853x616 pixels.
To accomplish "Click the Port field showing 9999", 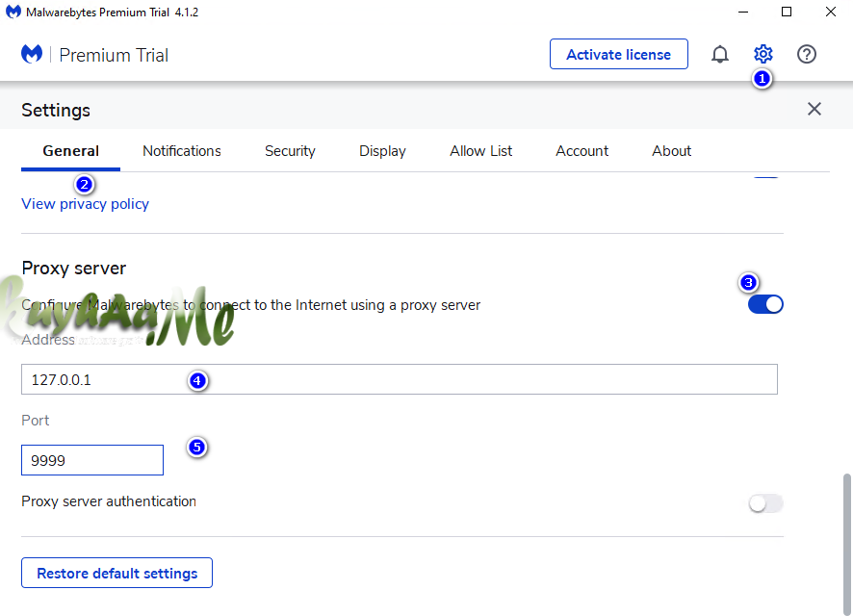I will [x=92, y=460].
